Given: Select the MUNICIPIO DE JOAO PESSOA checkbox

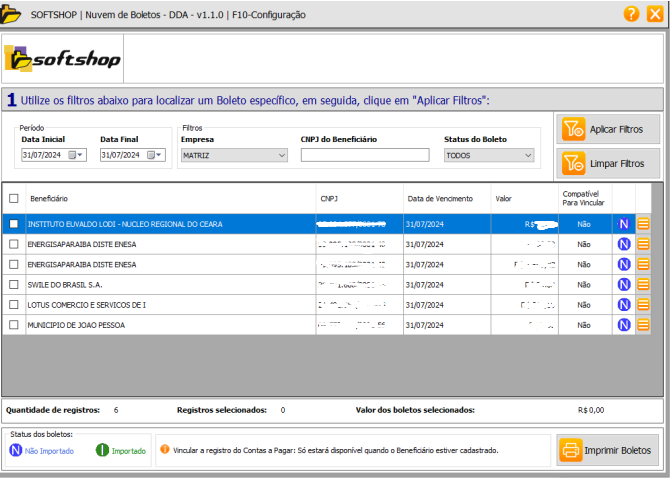Looking at the screenshot, I should point(14,325).
